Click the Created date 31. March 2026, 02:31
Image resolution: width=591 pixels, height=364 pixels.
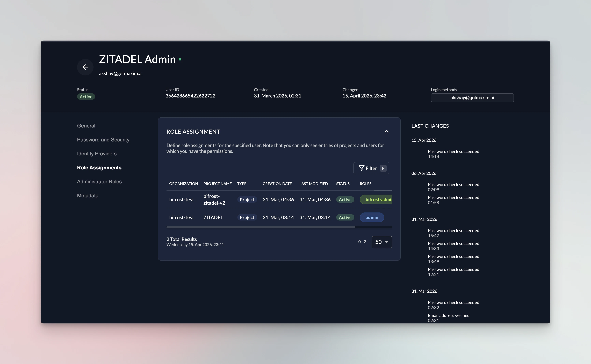(x=277, y=96)
